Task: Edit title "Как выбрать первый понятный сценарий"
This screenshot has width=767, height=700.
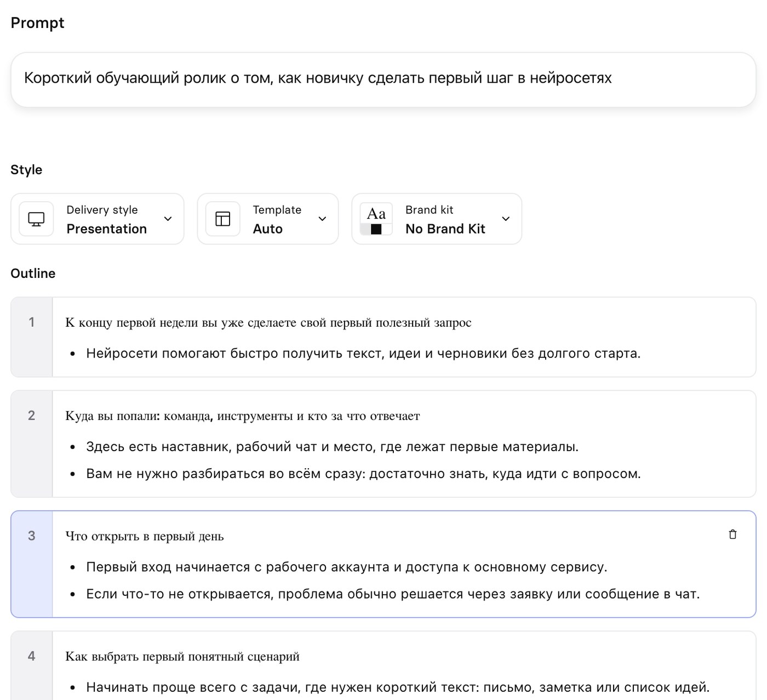Action: coord(182,656)
